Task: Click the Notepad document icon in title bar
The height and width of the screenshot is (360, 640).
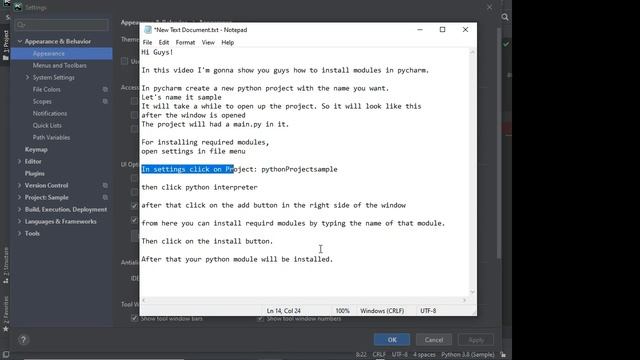Action: [148, 30]
